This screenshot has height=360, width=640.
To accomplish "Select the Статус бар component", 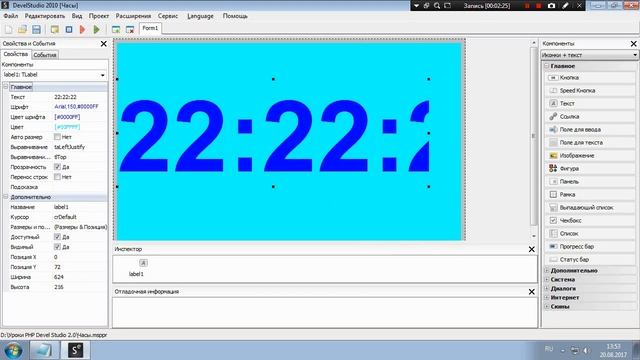I will pyautogui.click(x=589, y=260).
